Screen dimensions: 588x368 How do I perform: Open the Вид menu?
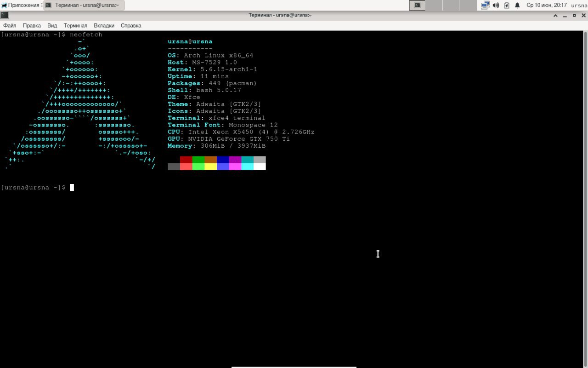[52, 26]
